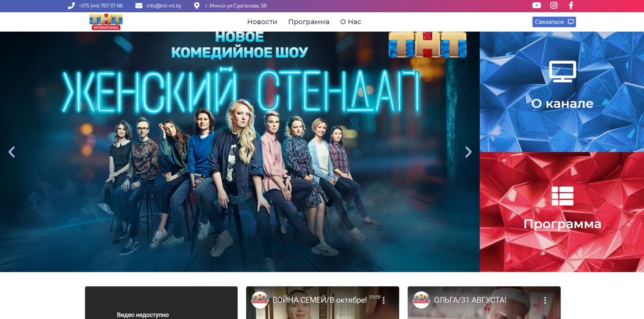Image resolution: width=644 pixels, height=319 pixels.
Task: Open options menu on ОЛЬГА/31 АВГУСТА video
Action: point(545,301)
